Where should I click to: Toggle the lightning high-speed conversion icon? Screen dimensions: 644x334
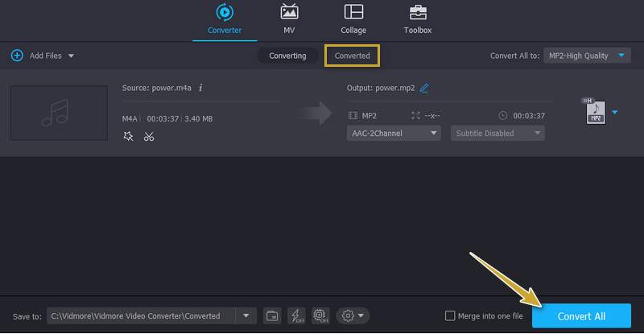(x=295, y=315)
